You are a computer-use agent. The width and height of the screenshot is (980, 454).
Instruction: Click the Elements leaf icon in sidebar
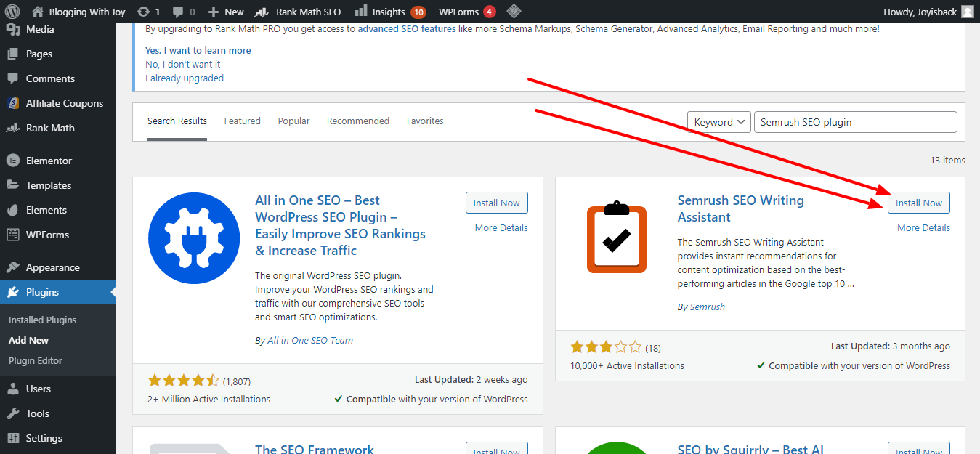click(x=12, y=210)
